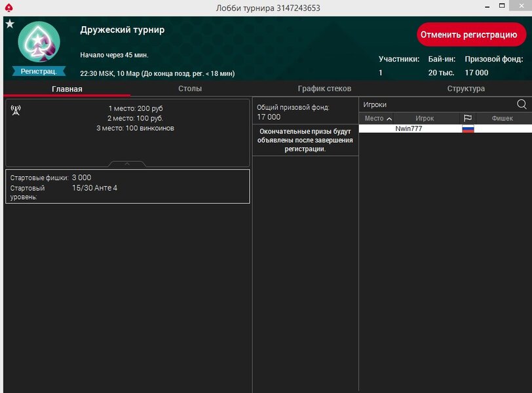Click the Russian flag beside Nwin777
Screen dimensions: 532x393
point(468,129)
